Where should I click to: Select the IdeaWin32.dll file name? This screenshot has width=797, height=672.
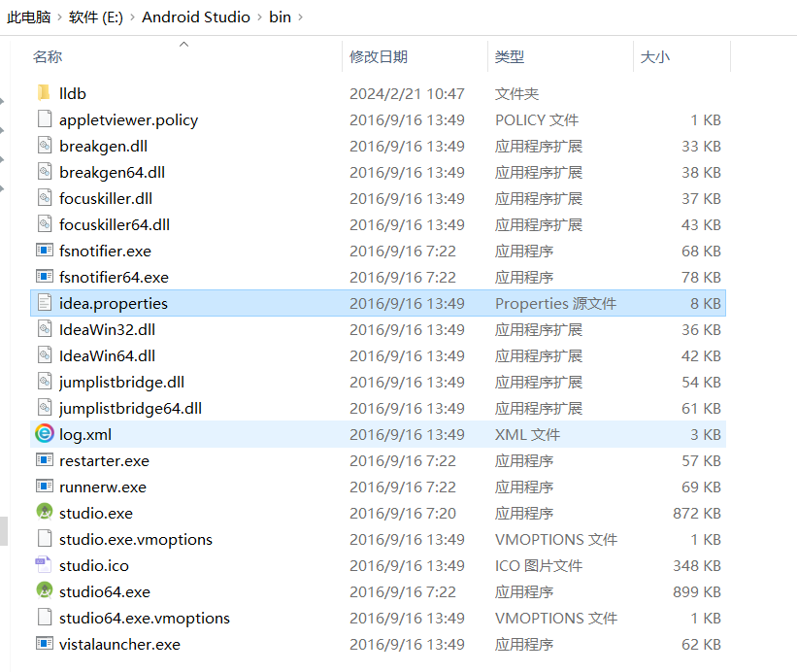coord(107,330)
